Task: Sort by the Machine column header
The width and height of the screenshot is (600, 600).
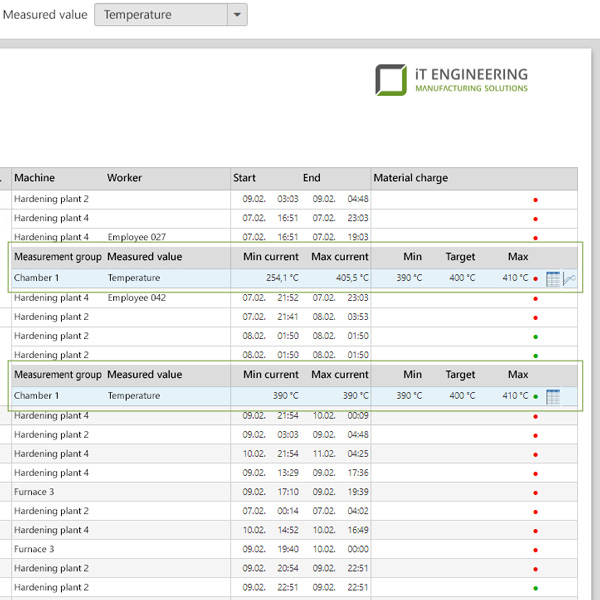Action: tap(35, 178)
